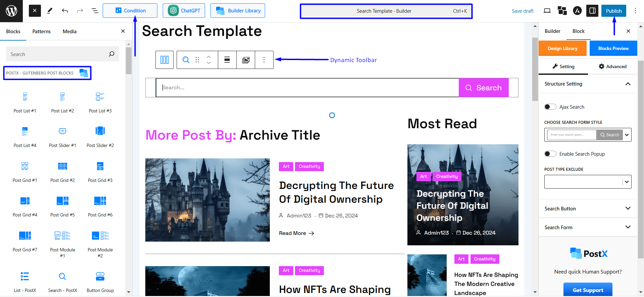Click the magenta Search button in canvas
This screenshot has width=644, height=297.
[x=484, y=88]
